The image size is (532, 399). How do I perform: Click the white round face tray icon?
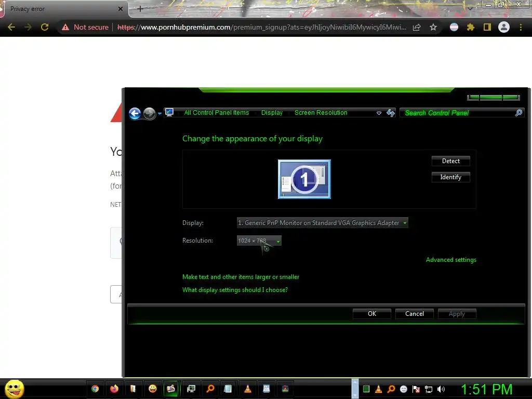tap(403, 389)
